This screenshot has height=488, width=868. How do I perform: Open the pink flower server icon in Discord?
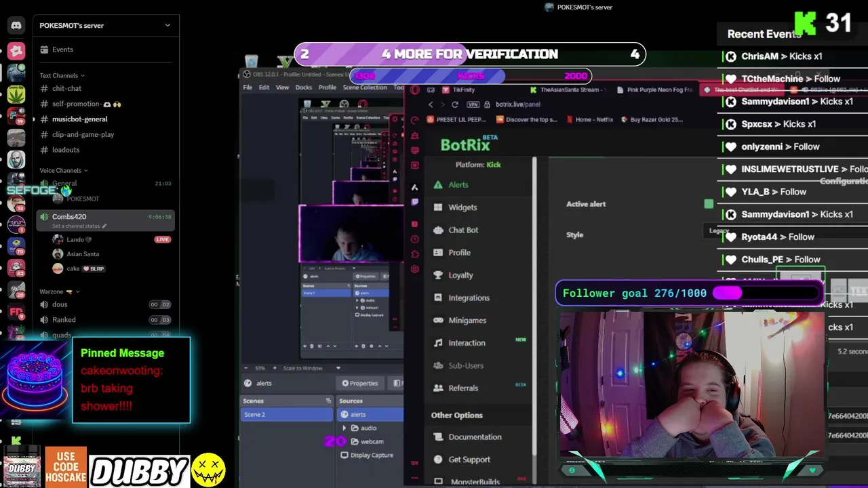(16, 51)
